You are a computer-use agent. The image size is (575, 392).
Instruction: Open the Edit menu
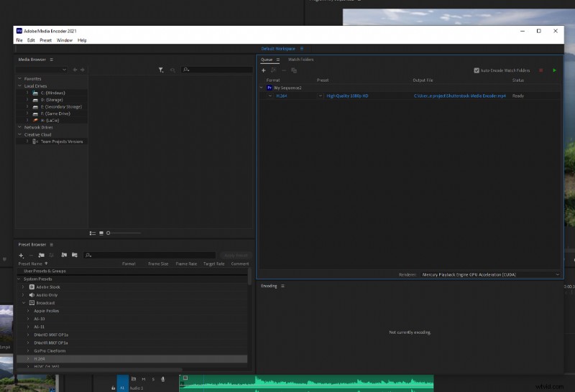click(31, 40)
